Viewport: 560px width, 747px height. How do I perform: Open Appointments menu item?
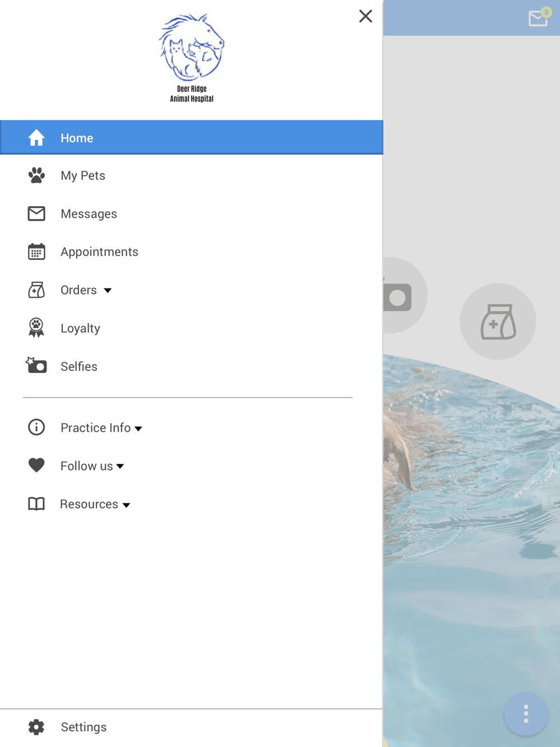(x=192, y=251)
